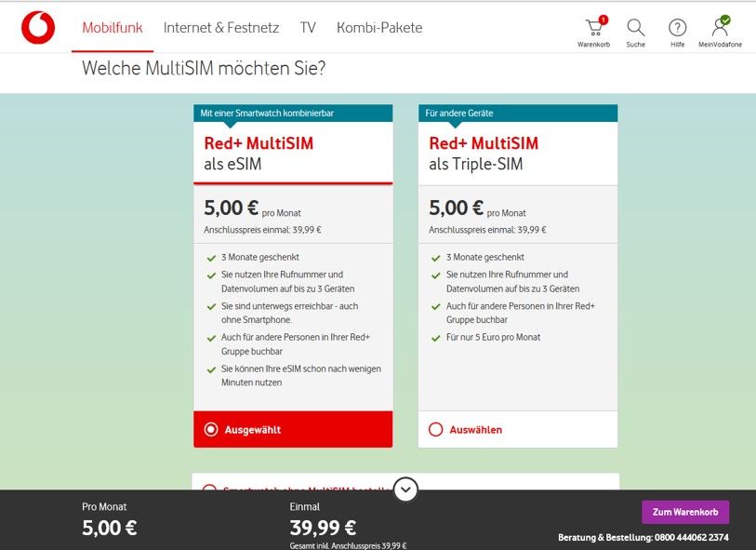Open the Kombi-Pakete menu

(x=379, y=28)
